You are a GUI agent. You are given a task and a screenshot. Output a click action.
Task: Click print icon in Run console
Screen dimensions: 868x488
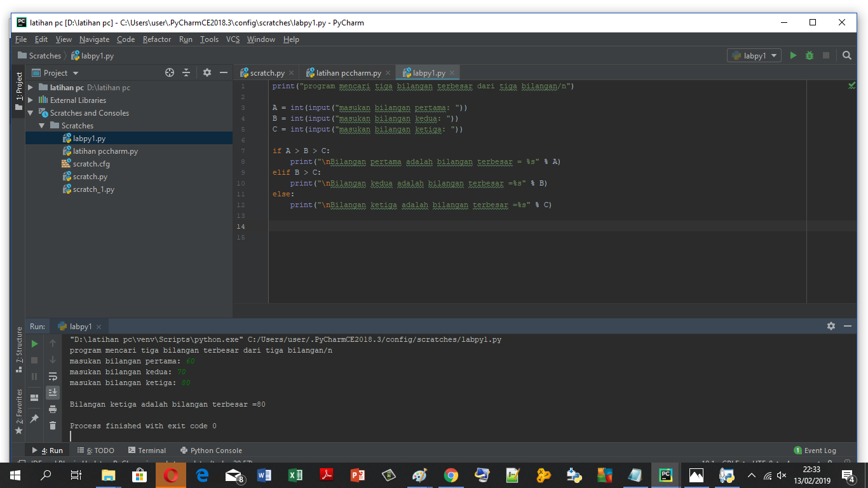(x=53, y=409)
